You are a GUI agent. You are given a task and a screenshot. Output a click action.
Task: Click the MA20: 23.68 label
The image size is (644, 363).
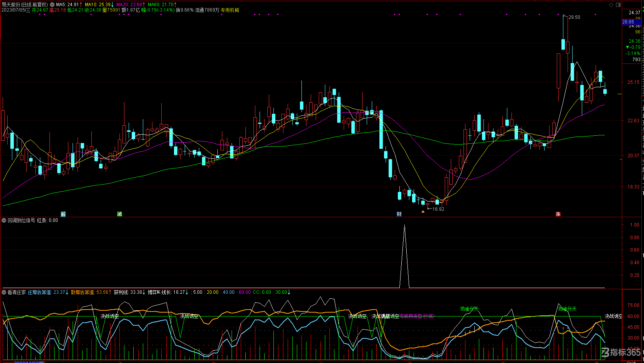point(129,5)
